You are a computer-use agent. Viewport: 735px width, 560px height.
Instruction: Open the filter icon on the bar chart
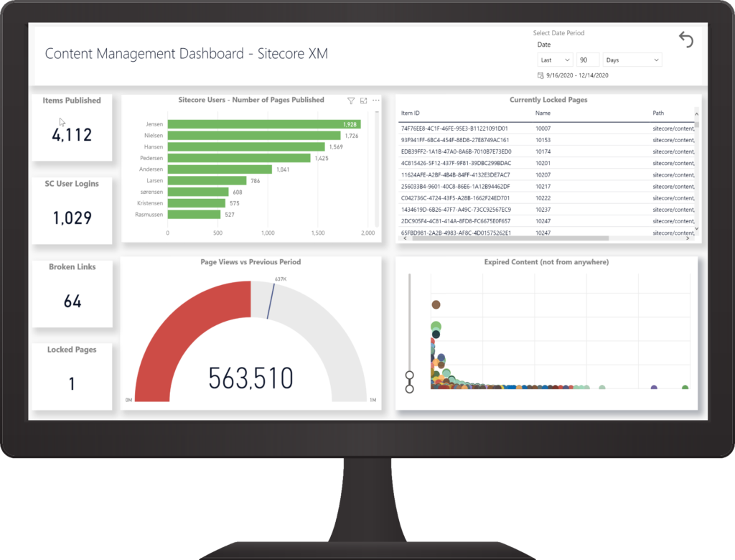click(x=350, y=101)
